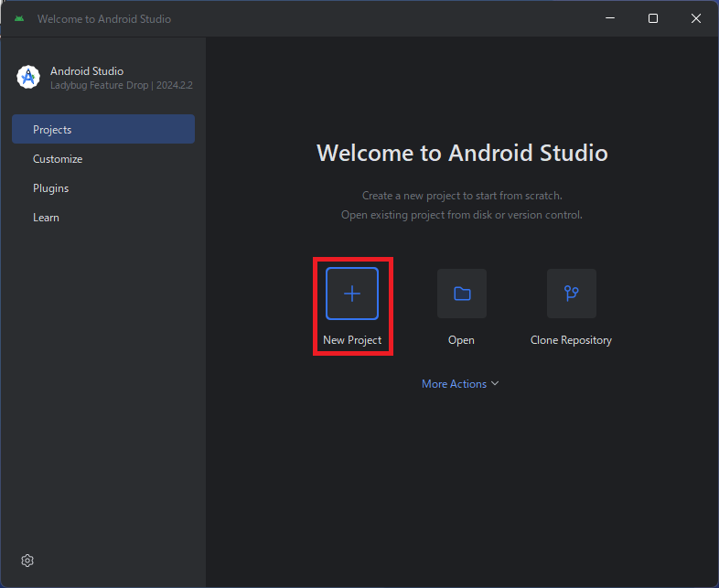Viewport: 719px width, 588px height.
Task: Maximize the Welcome to Android Studio window
Action: [x=653, y=19]
